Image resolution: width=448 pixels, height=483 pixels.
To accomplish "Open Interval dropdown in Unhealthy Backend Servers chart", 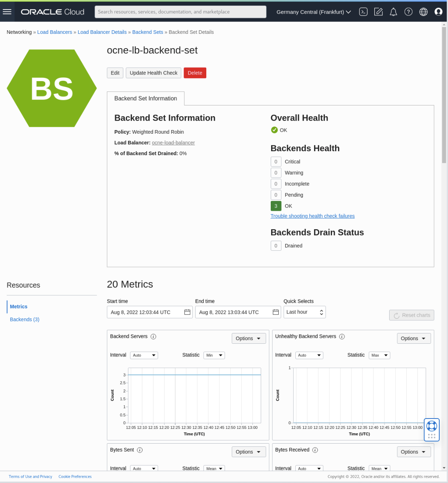I will [x=309, y=355].
